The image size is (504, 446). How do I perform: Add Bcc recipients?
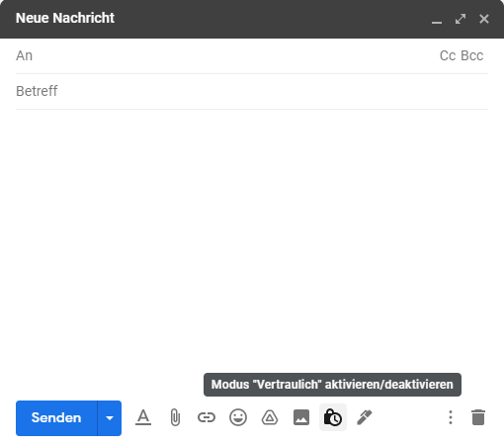[471, 55]
